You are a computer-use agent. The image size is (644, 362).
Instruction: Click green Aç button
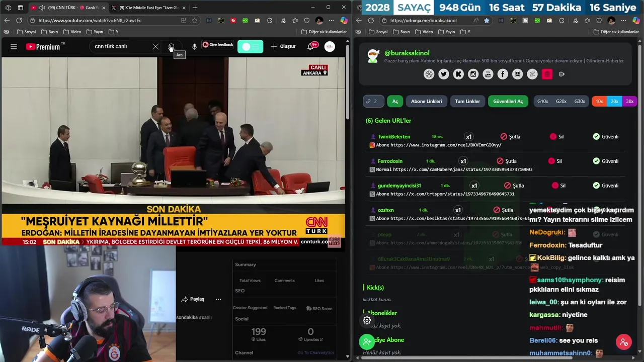click(x=395, y=101)
